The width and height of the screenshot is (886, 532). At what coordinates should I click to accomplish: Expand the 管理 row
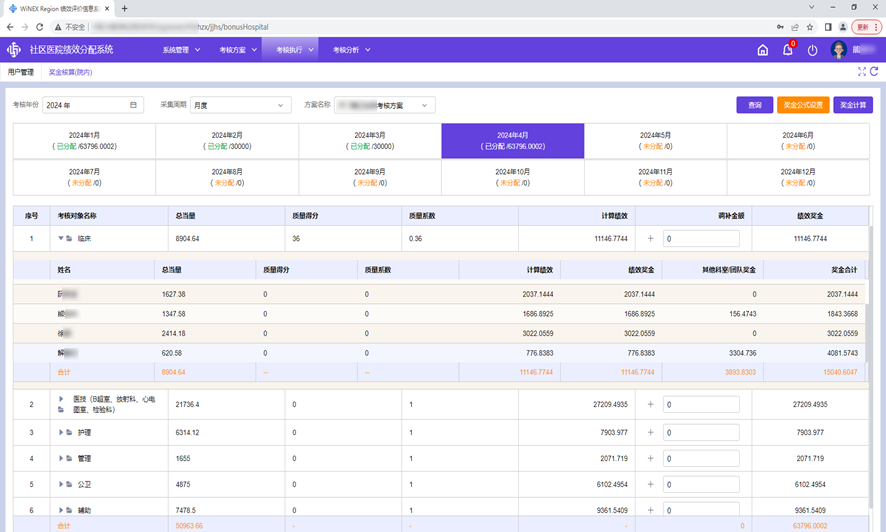[x=61, y=459]
